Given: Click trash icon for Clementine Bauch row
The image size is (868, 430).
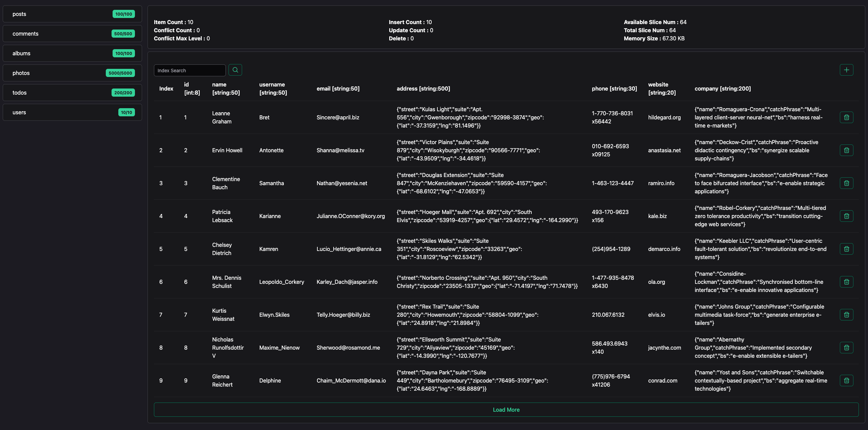Looking at the screenshot, I should coord(846,183).
